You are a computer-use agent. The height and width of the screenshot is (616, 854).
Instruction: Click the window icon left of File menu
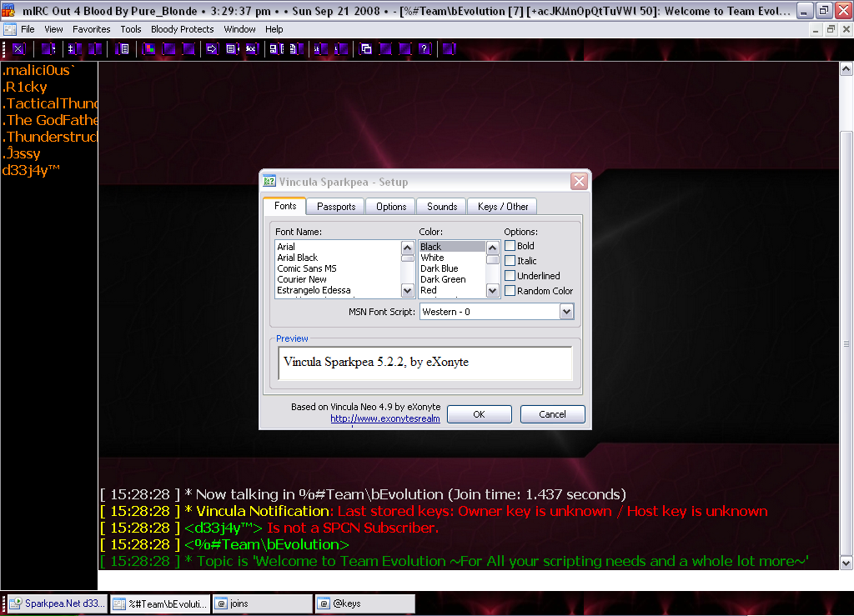[10, 29]
